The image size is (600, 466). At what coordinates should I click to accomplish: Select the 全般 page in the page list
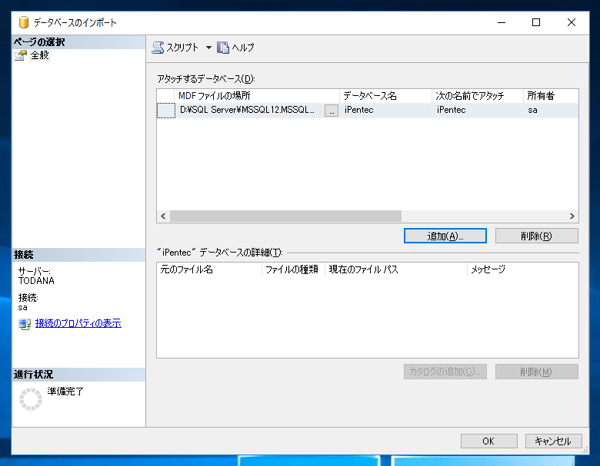click(x=40, y=55)
